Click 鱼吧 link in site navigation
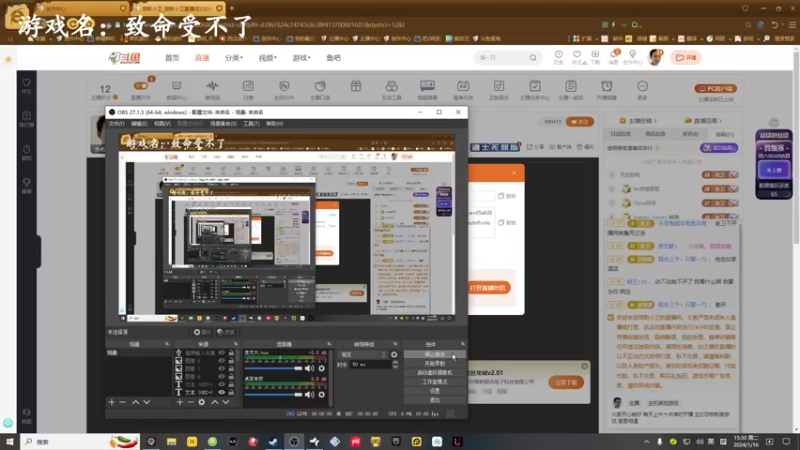 pyautogui.click(x=333, y=58)
